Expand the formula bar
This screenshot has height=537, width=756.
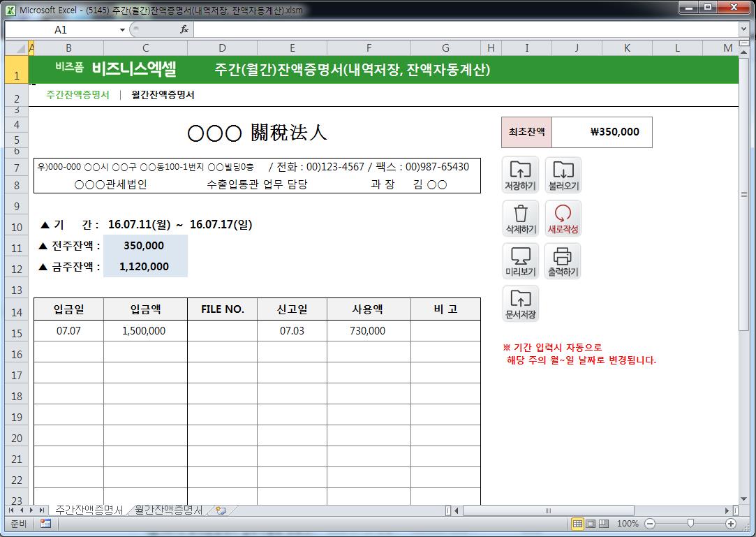tap(743, 29)
